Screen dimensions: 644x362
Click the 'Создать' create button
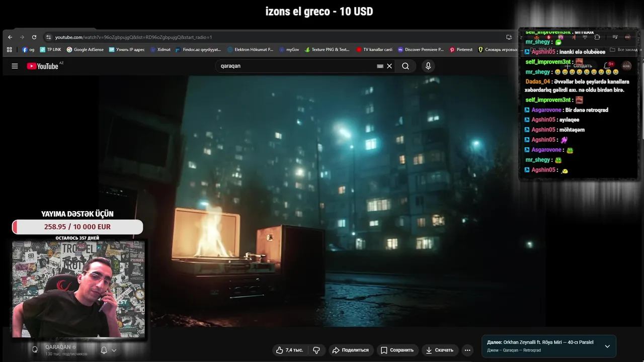pos(579,66)
